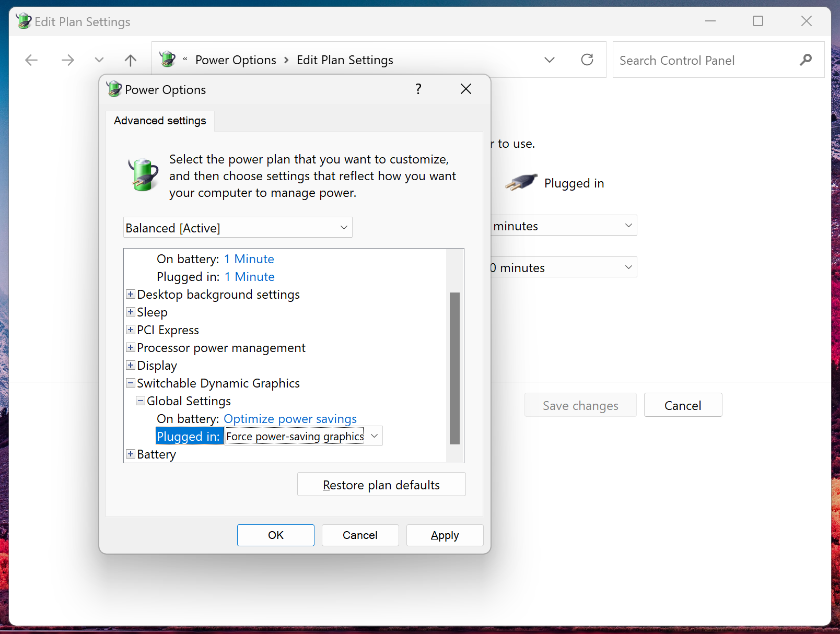This screenshot has width=840, height=634.
Task: Collapse Switchable Dynamic Graphics
Action: (130, 382)
